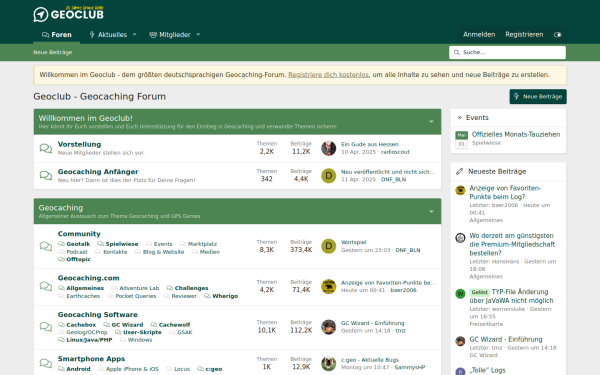Open Anzeige von Favoriten-Punkte beim Log sidebar post
The height and width of the screenshot is (375, 600).
(x=505, y=192)
